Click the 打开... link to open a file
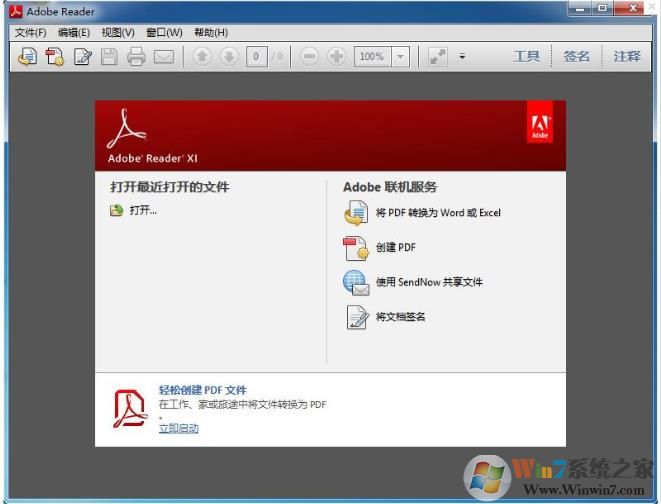The image size is (661, 504). [x=143, y=210]
